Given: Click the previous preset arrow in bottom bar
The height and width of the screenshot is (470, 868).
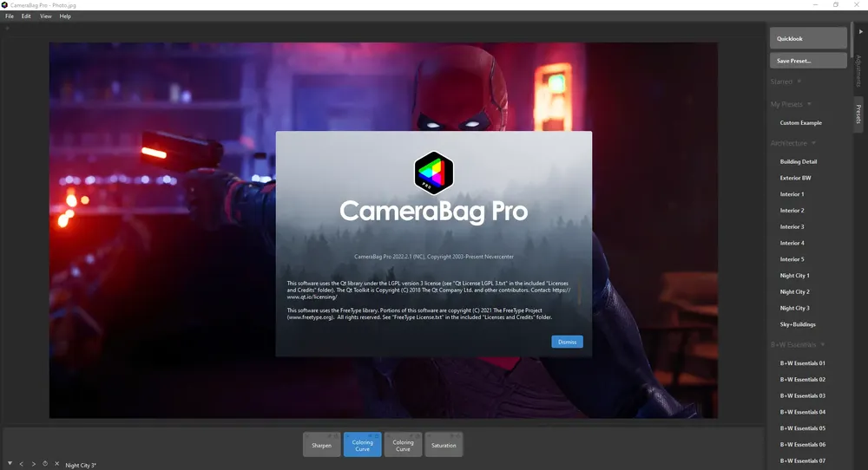Looking at the screenshot, I should point(22,464).
